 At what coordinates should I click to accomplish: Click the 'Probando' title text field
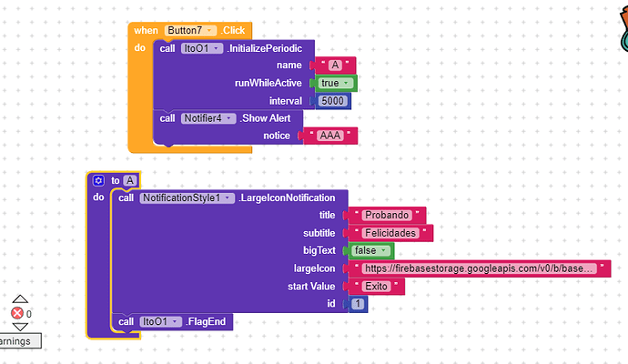[386, 216]
